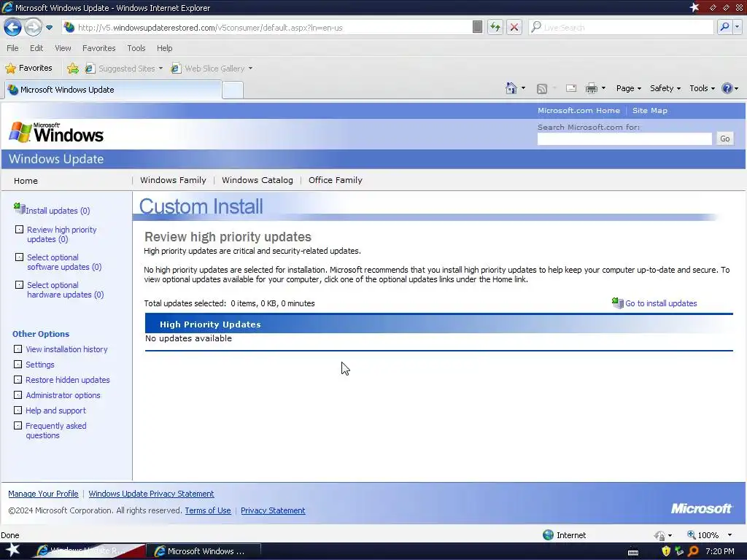The width and height of the screenshot is (747, 560).
Task: Open Frequently asked questions link
Action: [55, 430]
